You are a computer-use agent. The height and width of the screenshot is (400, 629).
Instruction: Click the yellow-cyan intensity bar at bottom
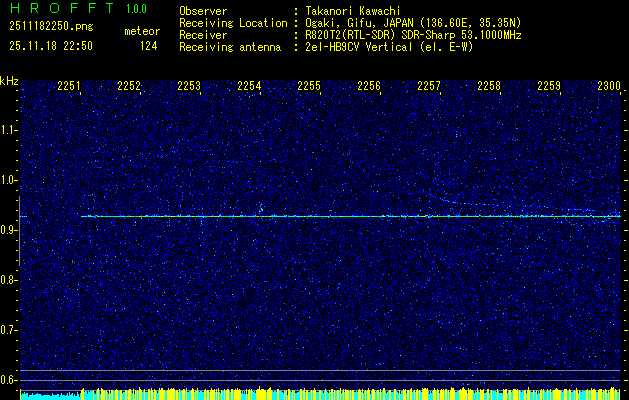point(320,394)
